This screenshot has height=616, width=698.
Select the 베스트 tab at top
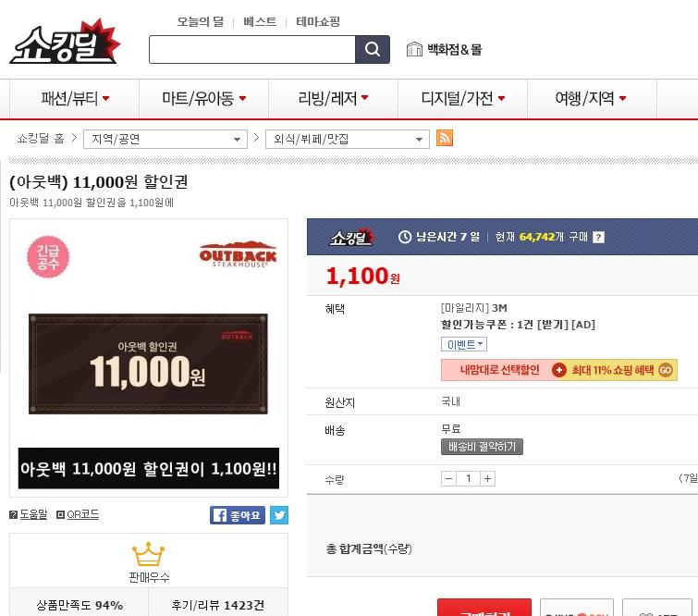pos(260,21)
